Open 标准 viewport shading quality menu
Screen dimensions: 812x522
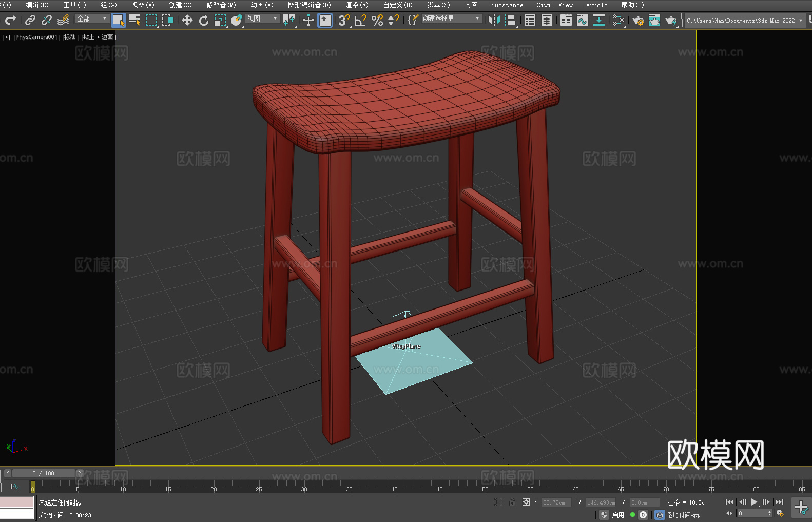[x=70, y=37]
